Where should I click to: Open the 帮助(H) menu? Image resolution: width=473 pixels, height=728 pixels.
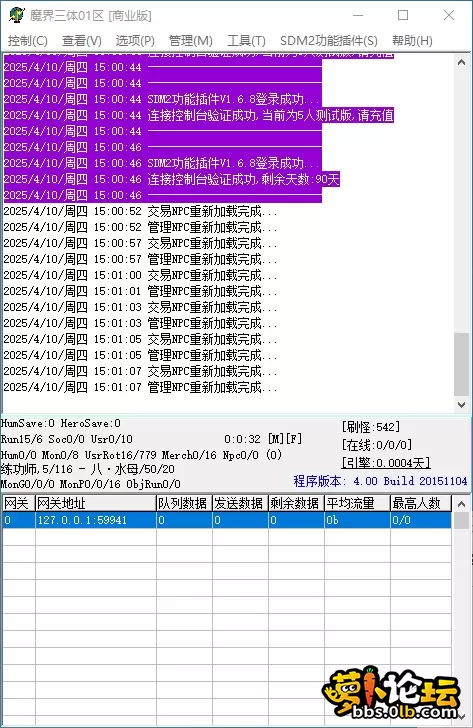[x=412, y=41]
